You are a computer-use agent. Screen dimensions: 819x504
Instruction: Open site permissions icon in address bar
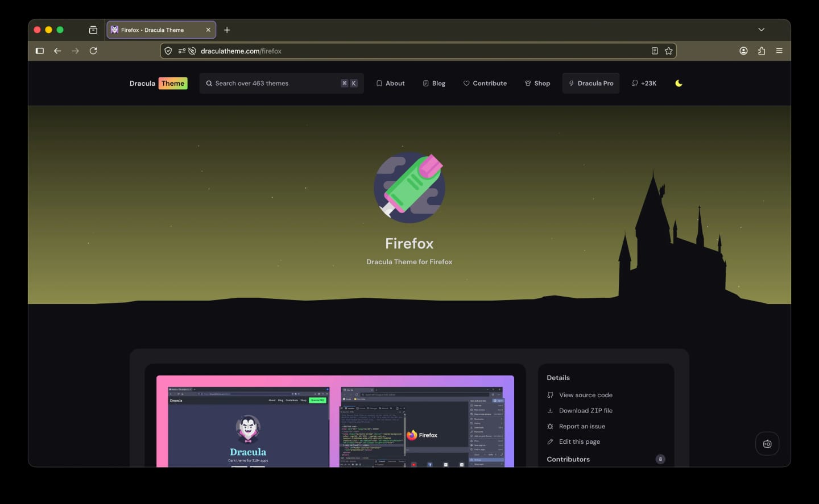182,51
